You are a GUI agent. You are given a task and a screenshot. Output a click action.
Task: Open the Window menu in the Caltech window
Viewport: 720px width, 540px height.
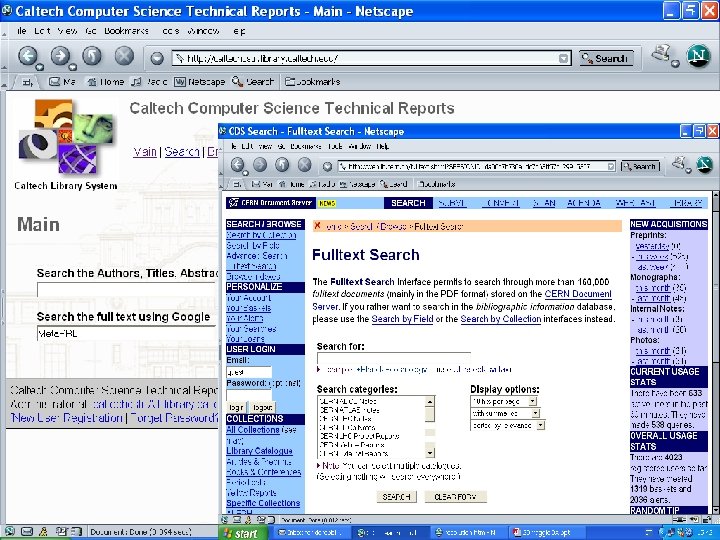click(x=203, y=31)
